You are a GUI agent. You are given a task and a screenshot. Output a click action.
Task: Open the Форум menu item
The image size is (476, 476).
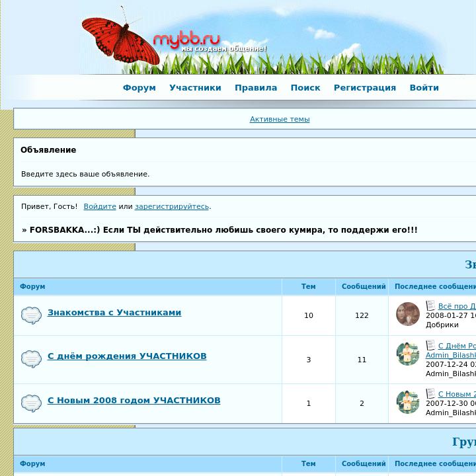pyautogui.click(x=139, y=88)
